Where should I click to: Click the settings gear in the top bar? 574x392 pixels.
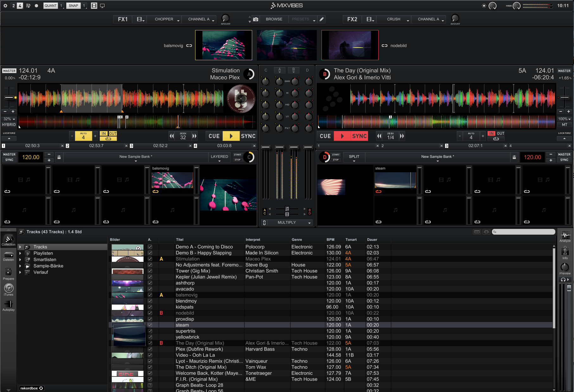(5, 5)
